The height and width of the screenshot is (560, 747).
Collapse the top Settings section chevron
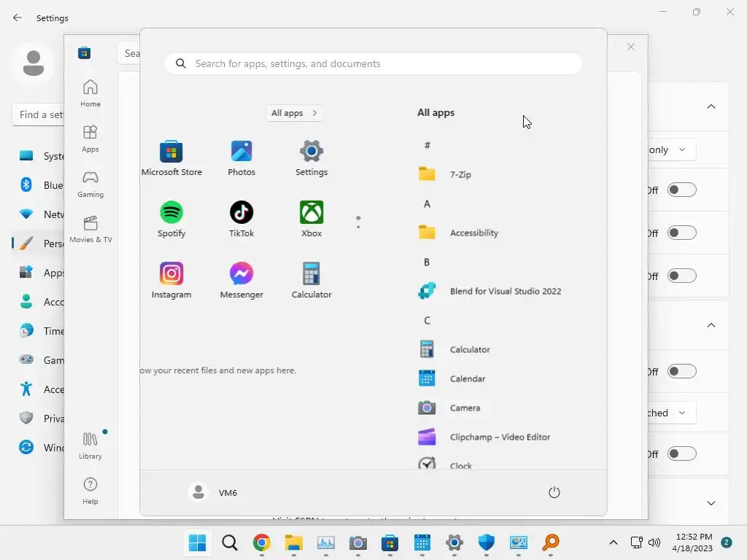tap(711, 106)
